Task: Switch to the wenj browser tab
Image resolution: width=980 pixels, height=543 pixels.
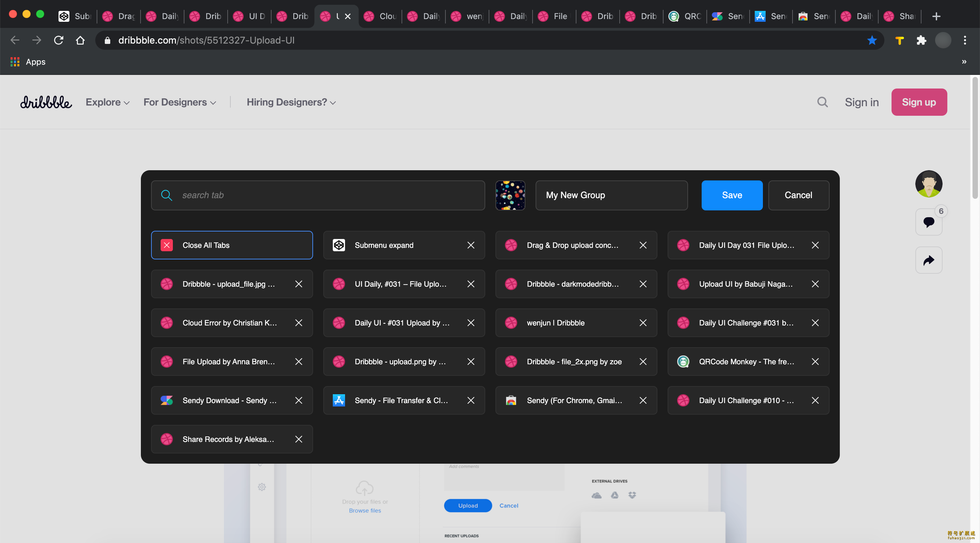Action: pos(467,16)
